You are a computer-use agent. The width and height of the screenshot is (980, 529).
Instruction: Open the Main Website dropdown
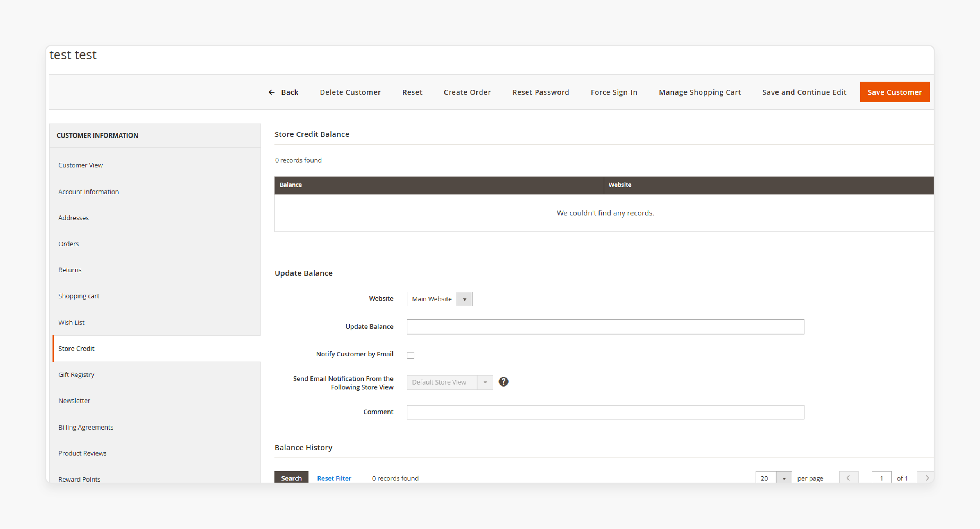tap(439, 299)
